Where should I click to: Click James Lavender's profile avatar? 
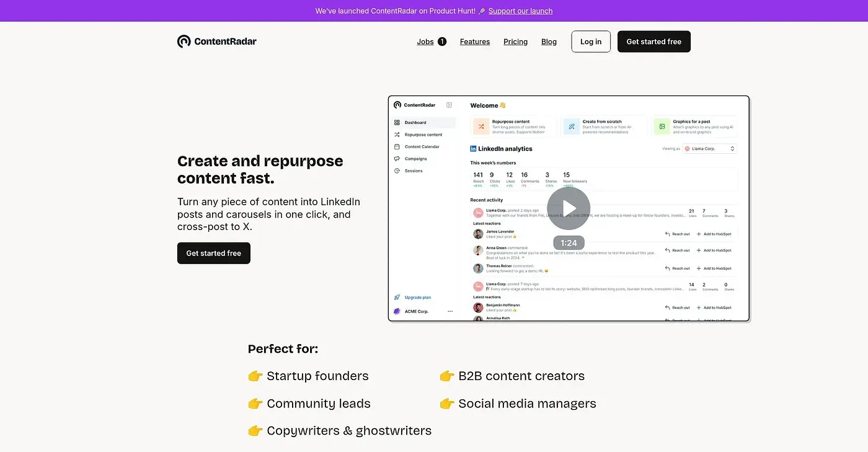click(478, 234)
